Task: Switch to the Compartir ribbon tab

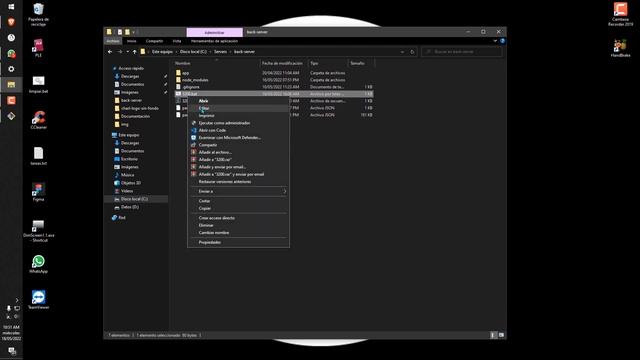Action: click(154, 41)
